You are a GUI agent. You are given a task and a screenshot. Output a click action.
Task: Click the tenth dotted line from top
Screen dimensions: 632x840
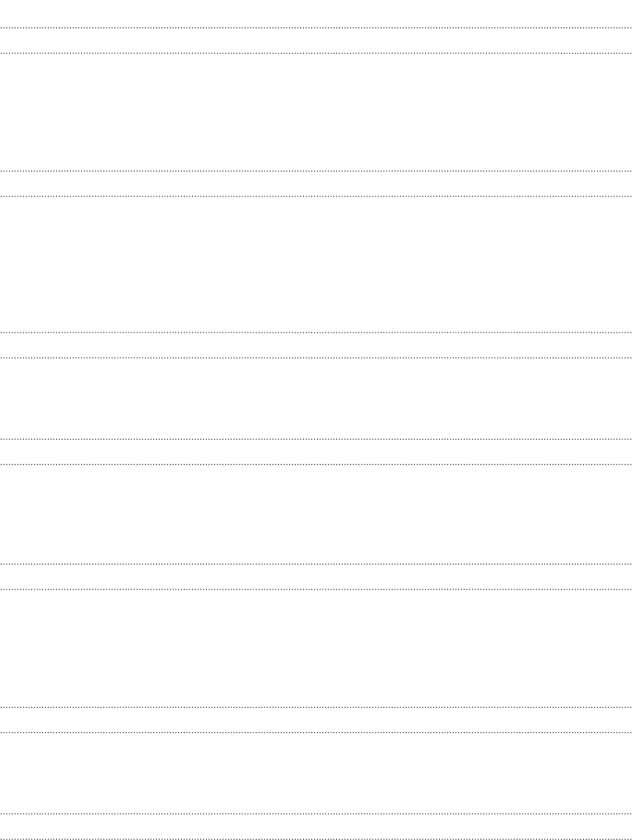click(x=316, y=590)
